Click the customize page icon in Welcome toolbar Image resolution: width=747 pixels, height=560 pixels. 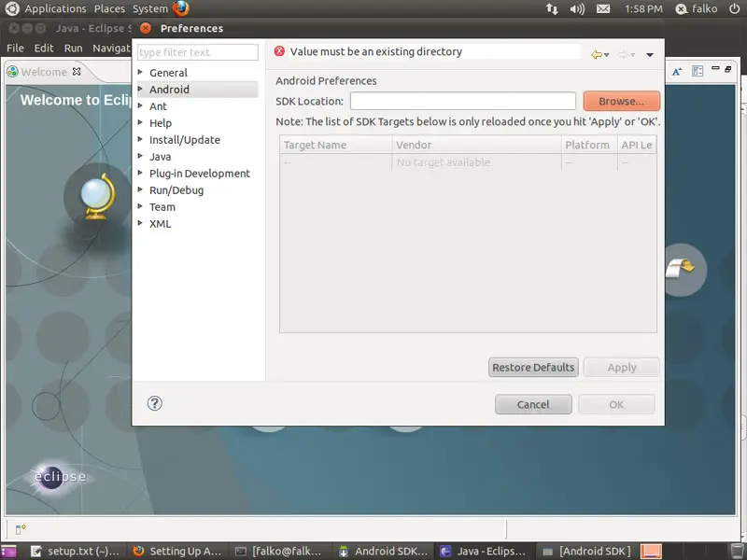[698, 72]
